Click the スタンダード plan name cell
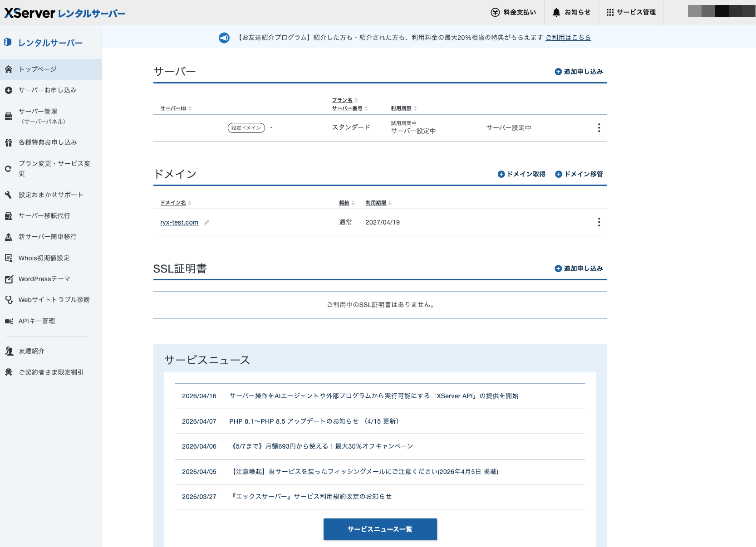This screenshot has height=547, width=756. 351,127
